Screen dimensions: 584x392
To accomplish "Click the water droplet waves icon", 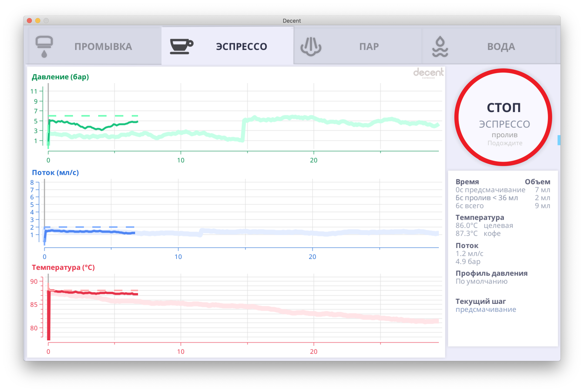I will click(x=440, y=47).
